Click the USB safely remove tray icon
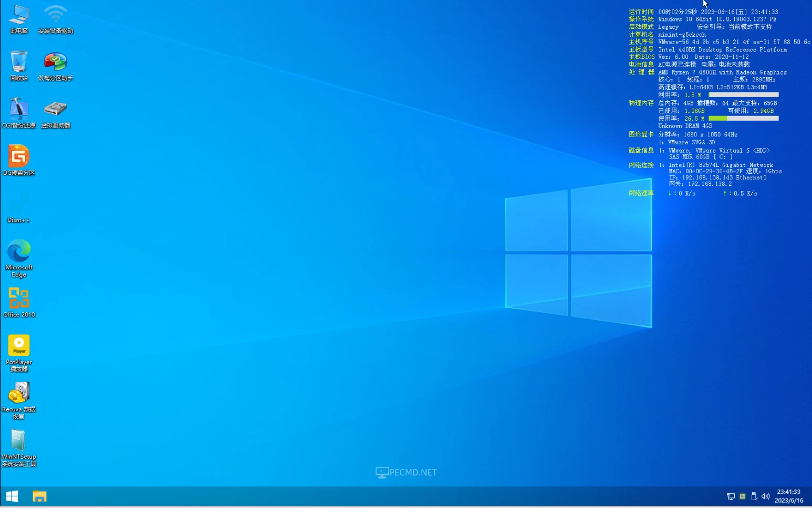Screen dimensions: 812x508 point(754,496)
